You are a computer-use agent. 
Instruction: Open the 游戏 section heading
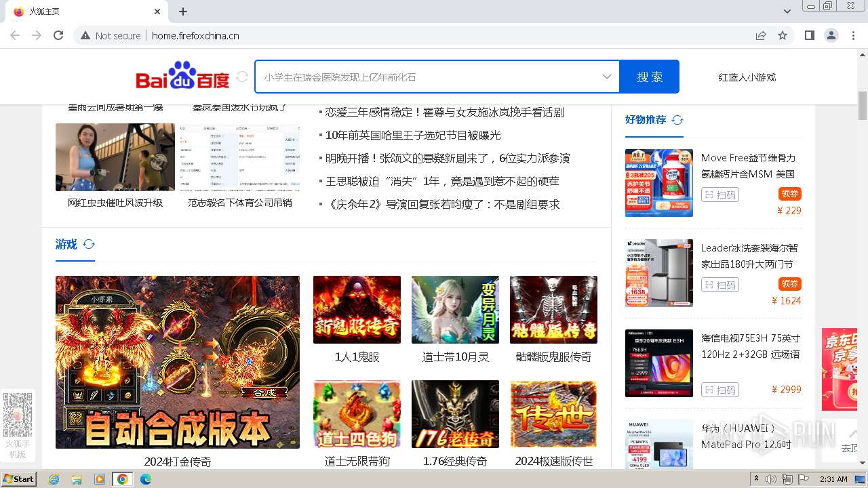(66, 244)
